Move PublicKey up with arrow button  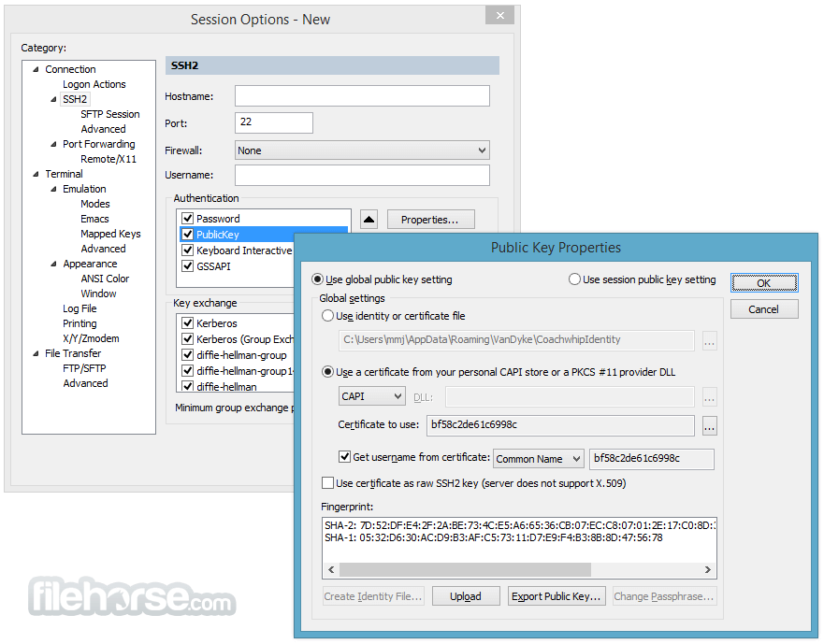(369, 219)
